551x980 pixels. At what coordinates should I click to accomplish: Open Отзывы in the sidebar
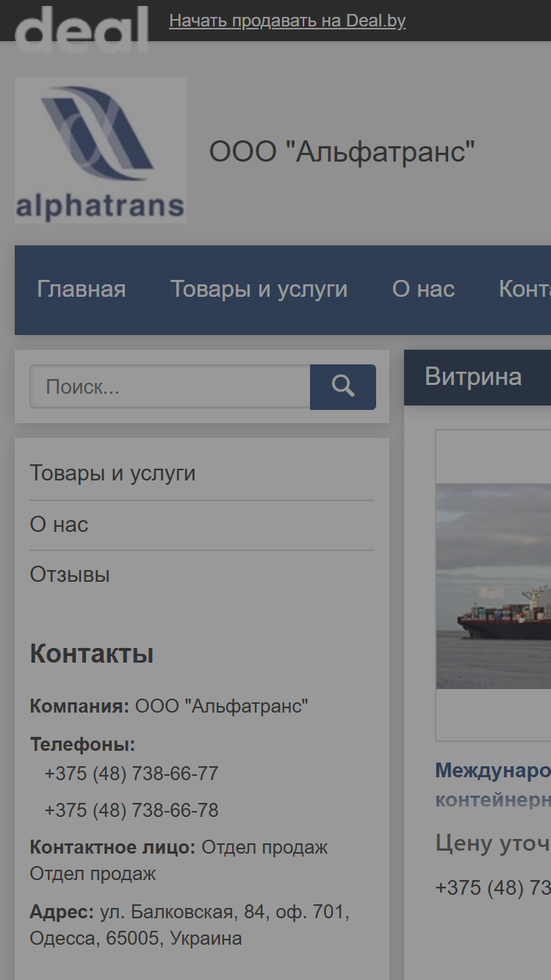(70, 574)
